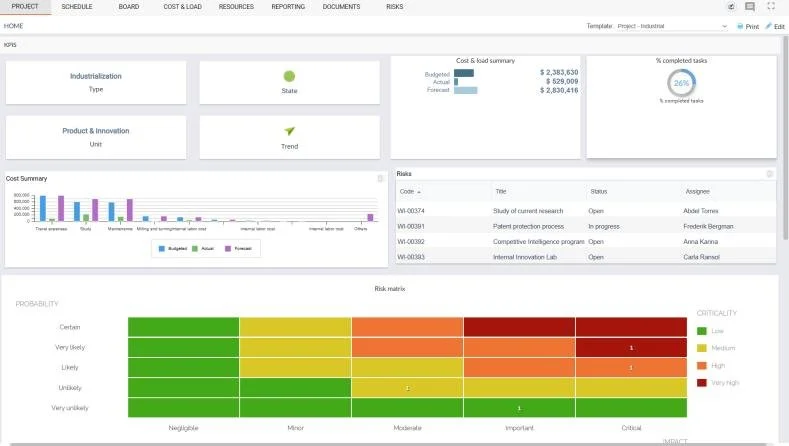789x446 pixels.
Task: Switch to the PROJECT tab
Action: tap(25, 7)
